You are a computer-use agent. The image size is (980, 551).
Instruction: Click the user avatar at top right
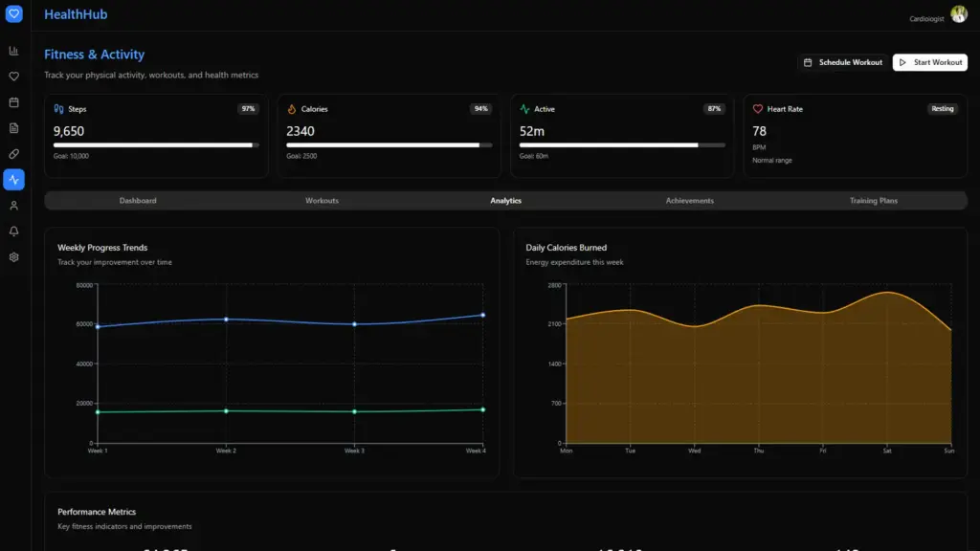click(x=958, y=14)
